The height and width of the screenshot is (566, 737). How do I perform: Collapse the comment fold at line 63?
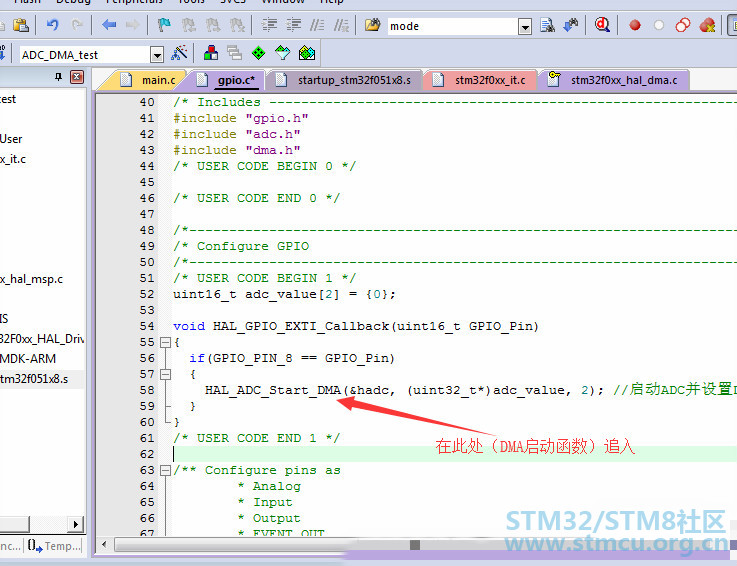tap(165, 471)
